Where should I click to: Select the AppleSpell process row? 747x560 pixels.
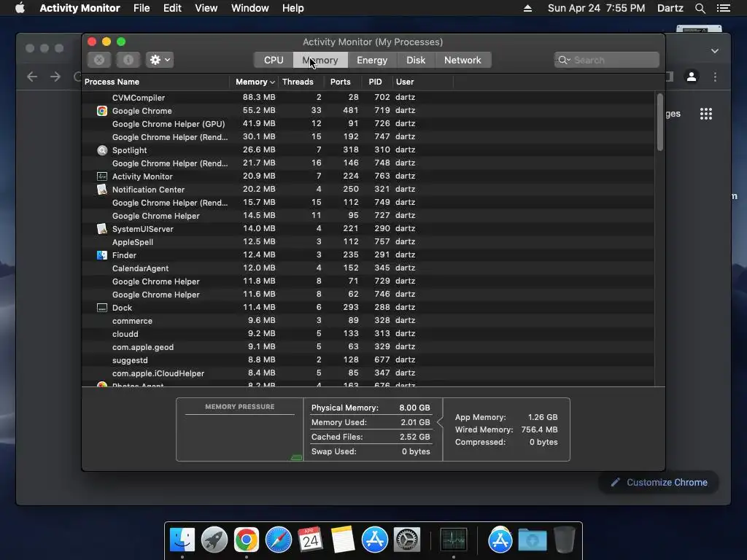[x=368, y=242]
